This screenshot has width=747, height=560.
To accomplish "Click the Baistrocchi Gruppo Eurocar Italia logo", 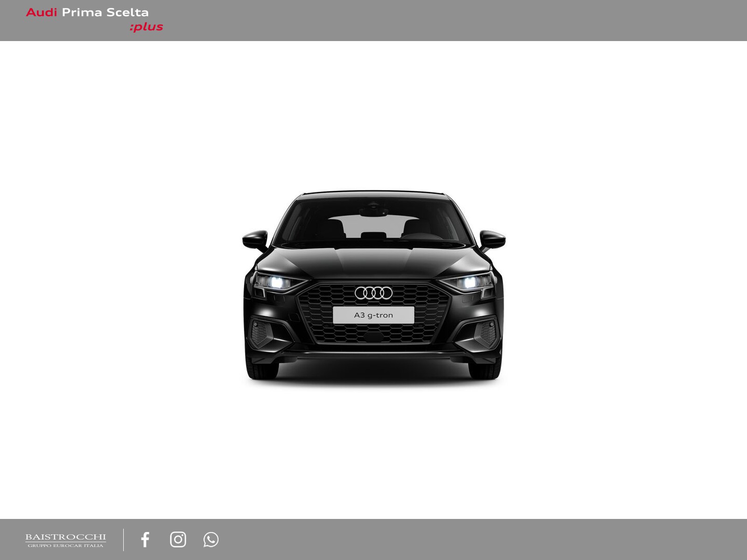I will pos(65,540).
